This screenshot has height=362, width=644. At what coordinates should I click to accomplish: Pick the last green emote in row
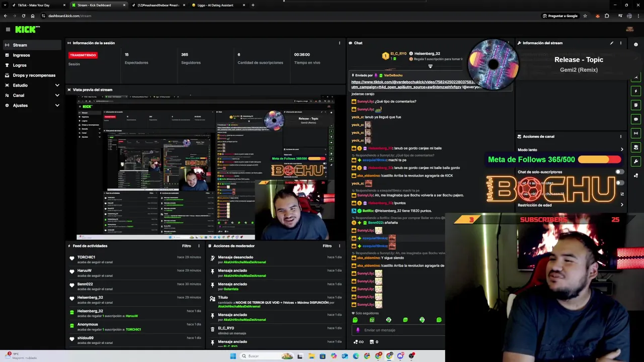[x=439, y=320]
